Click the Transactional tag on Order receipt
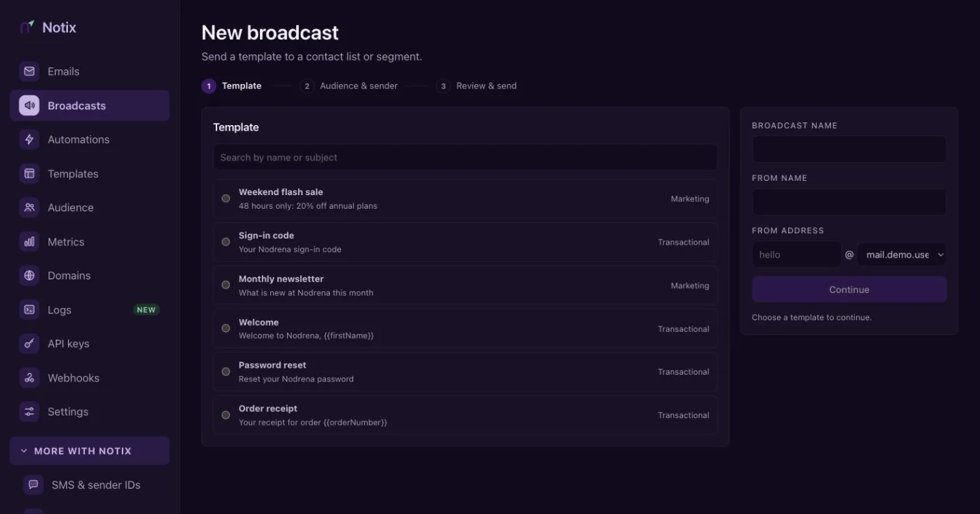 pos(683,415)
